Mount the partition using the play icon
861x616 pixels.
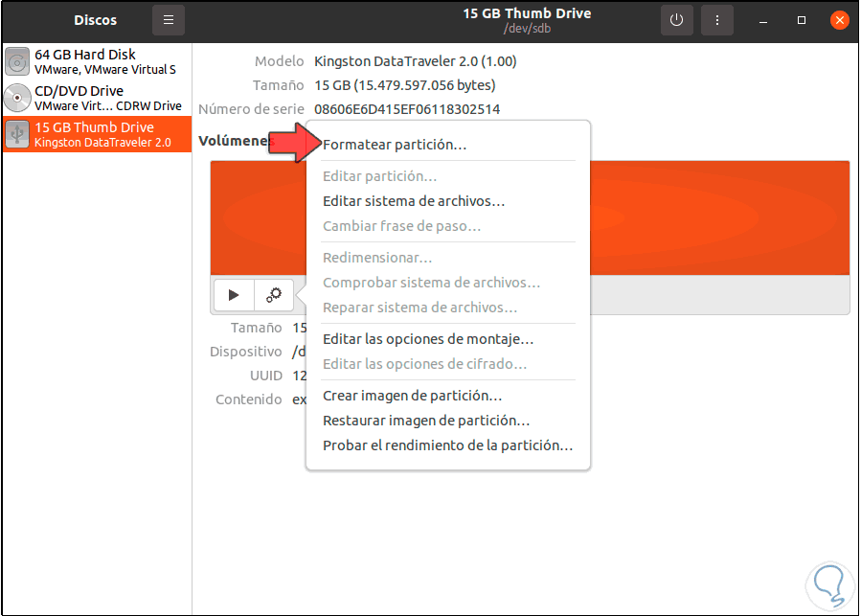(233, 295)
